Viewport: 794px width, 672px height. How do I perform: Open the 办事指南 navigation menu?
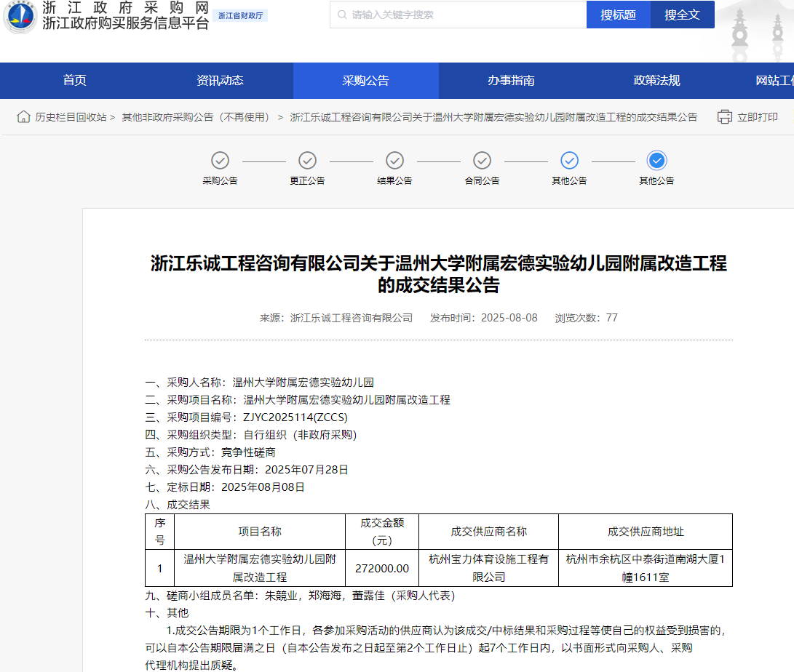(x=511, y=81)
